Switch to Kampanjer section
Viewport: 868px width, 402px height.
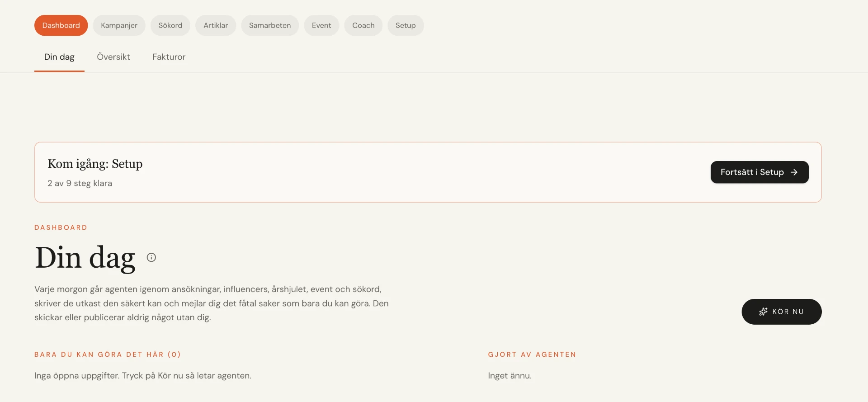[x=119, y=25]
